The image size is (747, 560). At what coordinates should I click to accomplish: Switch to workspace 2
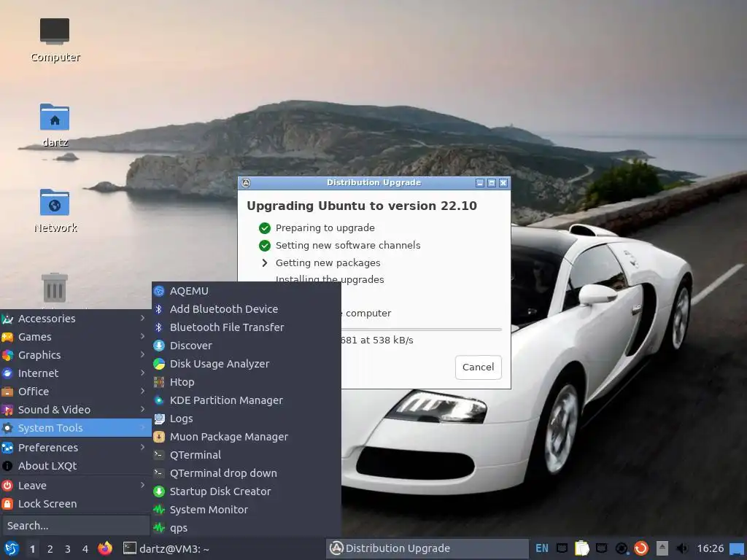(x=50, y=548)
